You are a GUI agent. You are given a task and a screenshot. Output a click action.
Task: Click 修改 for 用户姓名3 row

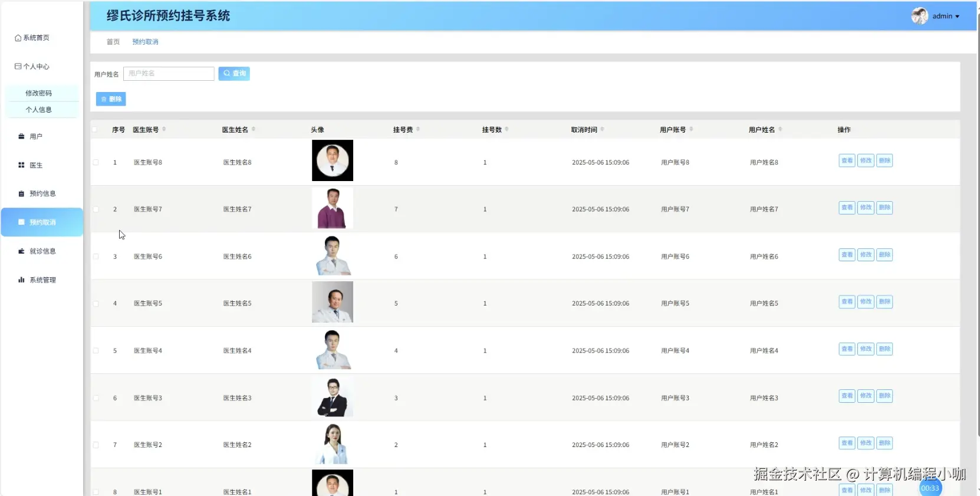(x=866, y=396)
